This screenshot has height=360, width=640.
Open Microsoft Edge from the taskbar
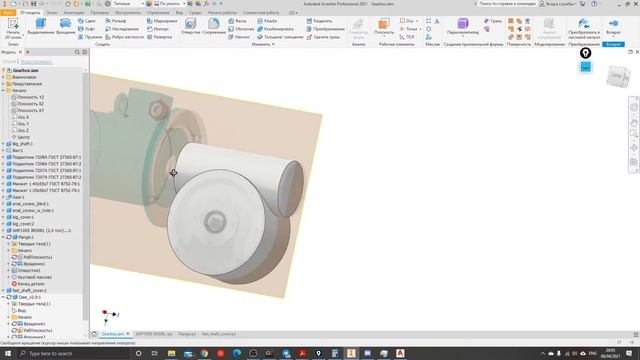tap(237, 353)
